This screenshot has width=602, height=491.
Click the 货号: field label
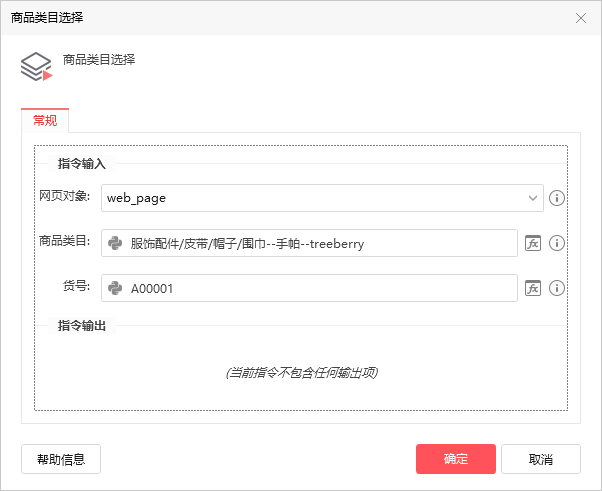[76, 286]
